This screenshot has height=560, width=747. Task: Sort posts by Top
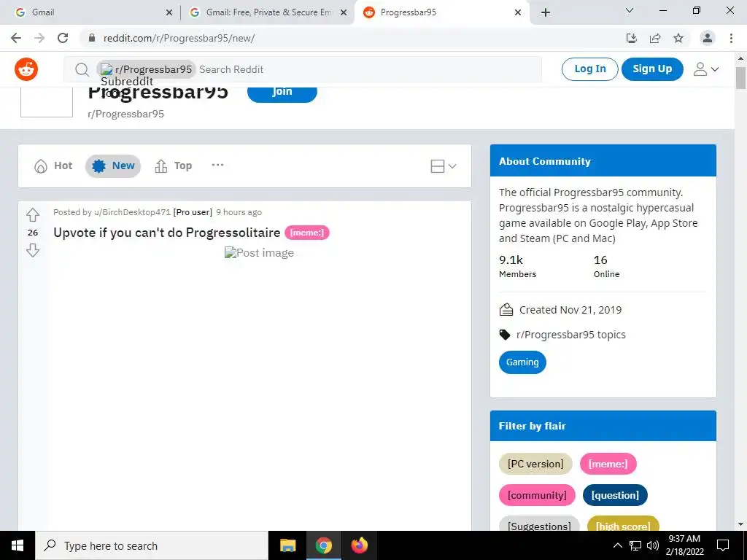point(174,166)
